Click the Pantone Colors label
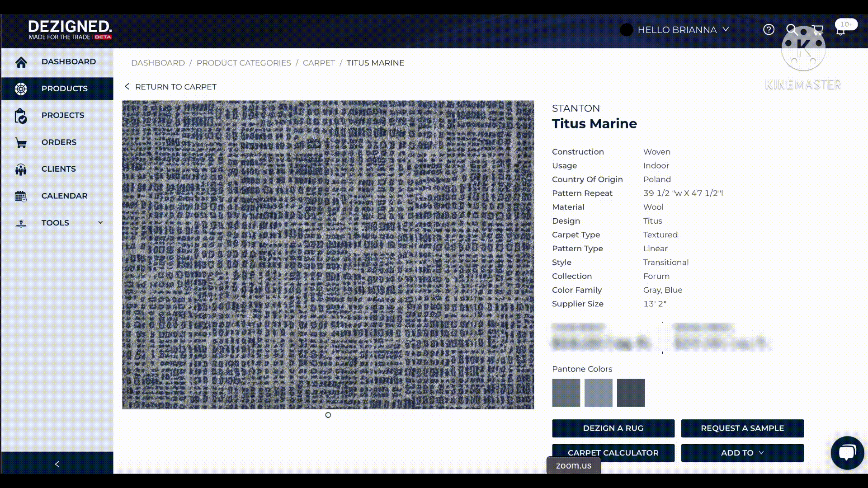The image size is (868, 488). click(582, 369)
